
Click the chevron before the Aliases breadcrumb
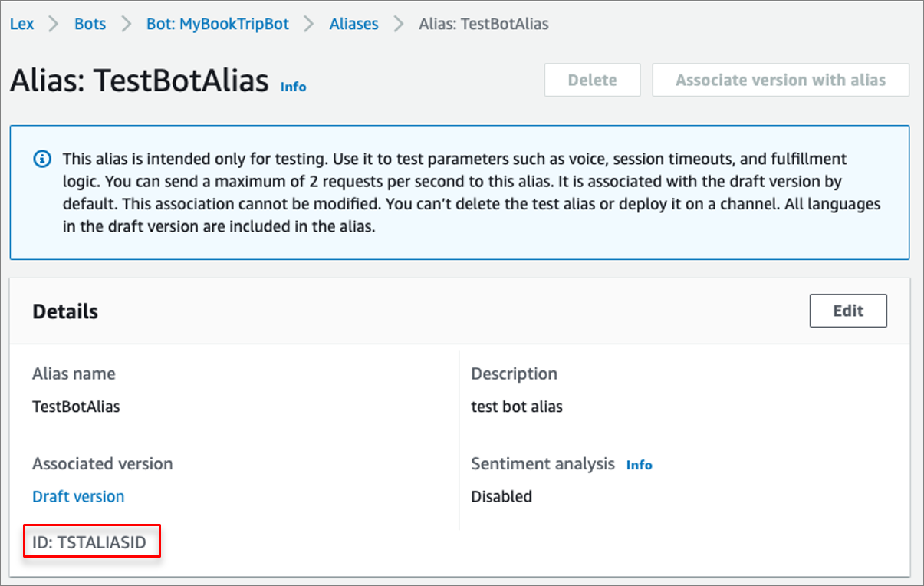pyautogui.click(x=309, y=24)
